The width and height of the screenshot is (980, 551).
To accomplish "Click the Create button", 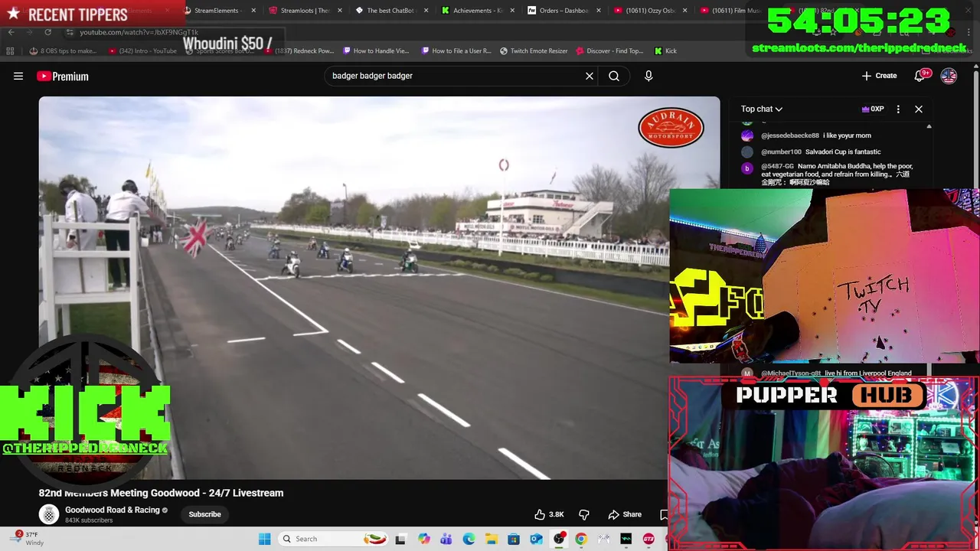I will pos(879,76).
